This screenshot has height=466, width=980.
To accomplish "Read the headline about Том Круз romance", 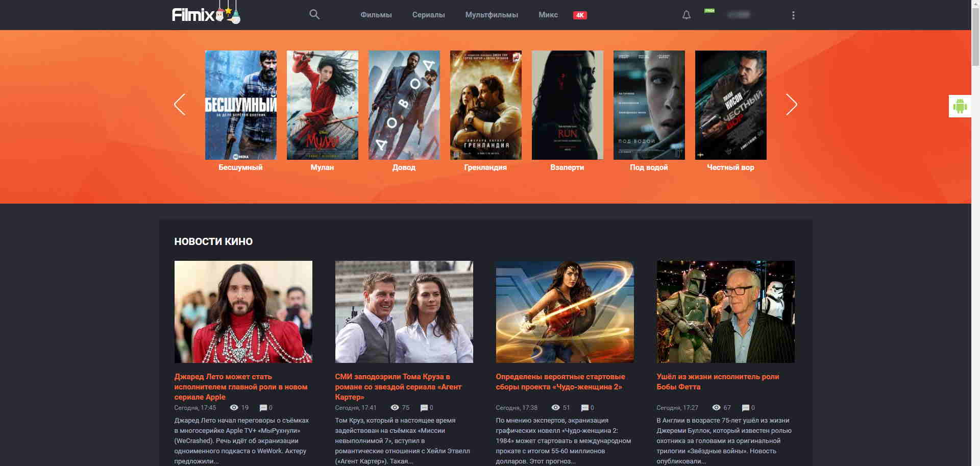I will pyautogui.click(x=398, y=387).
